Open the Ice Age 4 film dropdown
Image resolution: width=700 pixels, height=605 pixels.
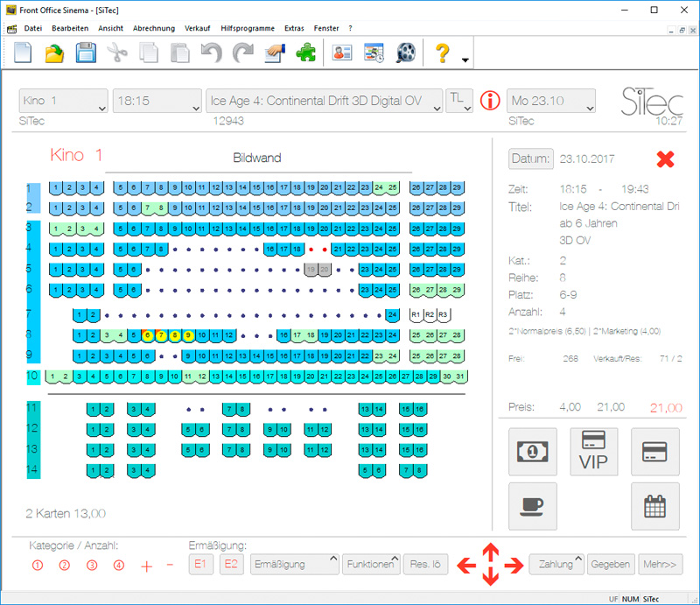coord(325,102)
